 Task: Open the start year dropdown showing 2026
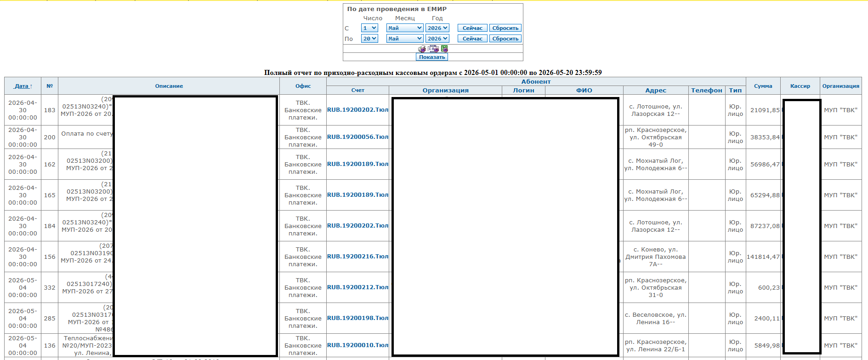[437, 28]
